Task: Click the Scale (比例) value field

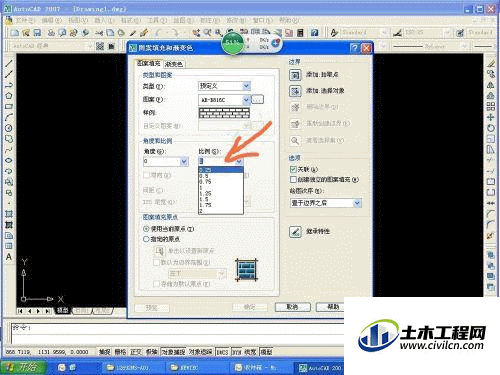Action: pyautogui.click(x=216, y=162)
